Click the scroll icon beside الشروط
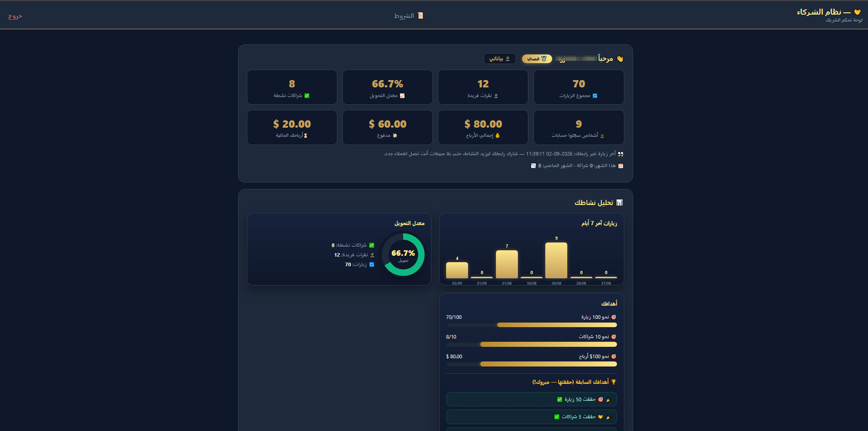The image size is (868, 431). click(421, 16)
